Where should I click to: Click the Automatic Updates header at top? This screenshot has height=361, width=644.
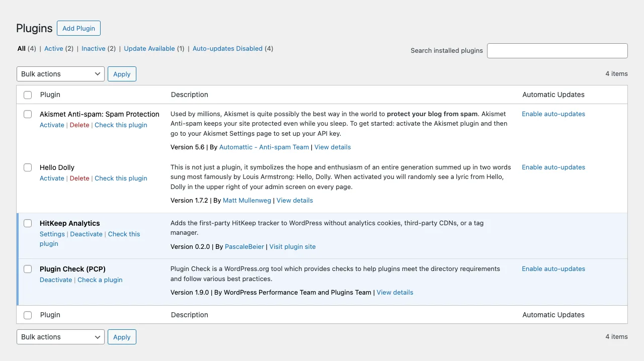coord(553,95)
